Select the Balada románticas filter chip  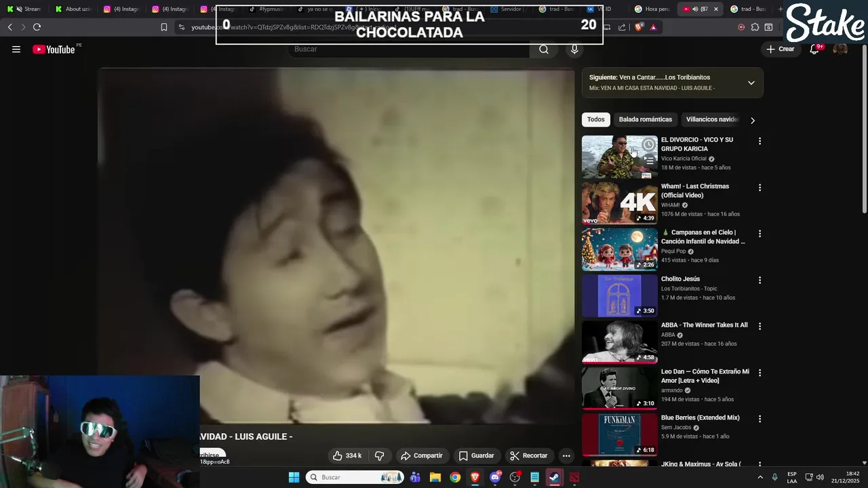(x=645, y=119)
